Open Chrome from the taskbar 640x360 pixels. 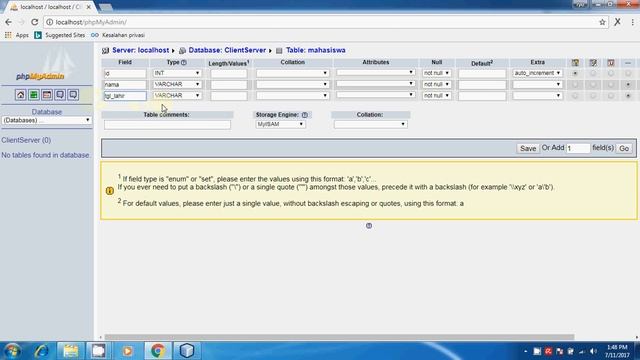(x=158, y=351)
